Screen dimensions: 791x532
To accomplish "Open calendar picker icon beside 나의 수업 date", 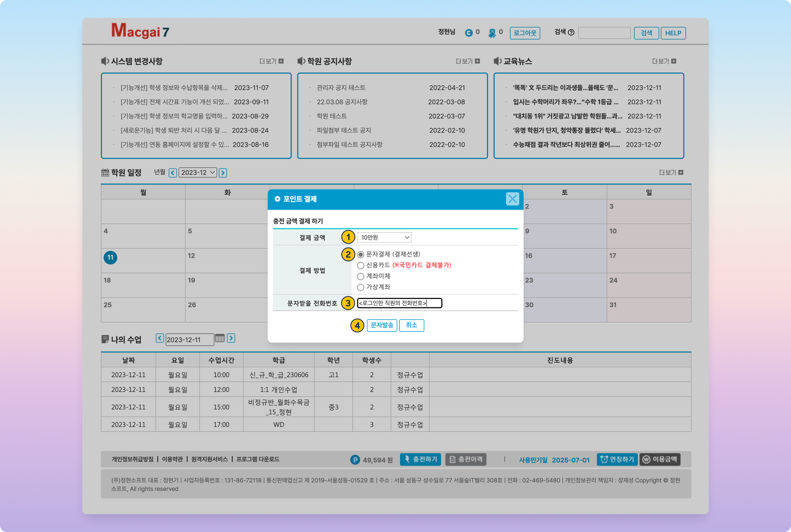I will point(220,339).
